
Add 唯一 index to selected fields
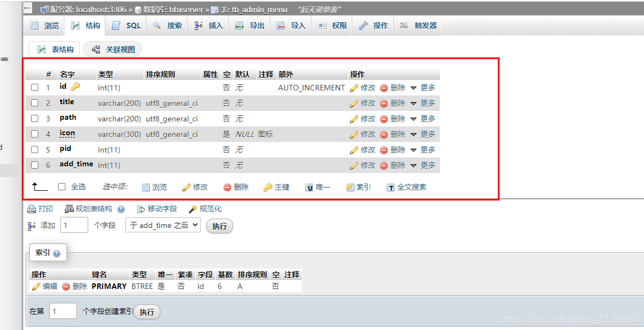point(317,187)
